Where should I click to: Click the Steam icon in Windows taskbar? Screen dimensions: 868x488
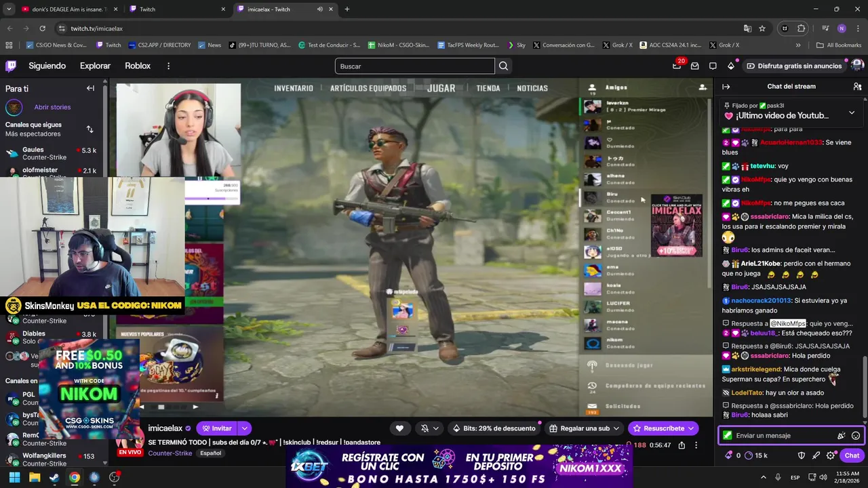pos(54,477)
